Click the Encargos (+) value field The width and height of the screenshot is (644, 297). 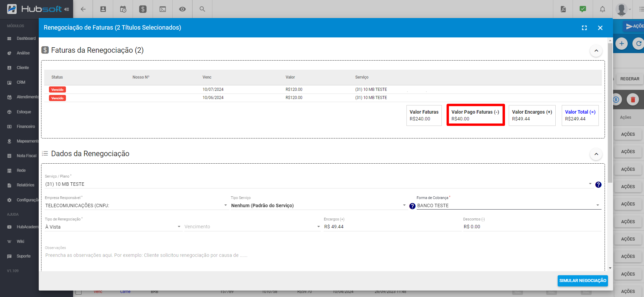pyautogui.click(x=392, y=227)
